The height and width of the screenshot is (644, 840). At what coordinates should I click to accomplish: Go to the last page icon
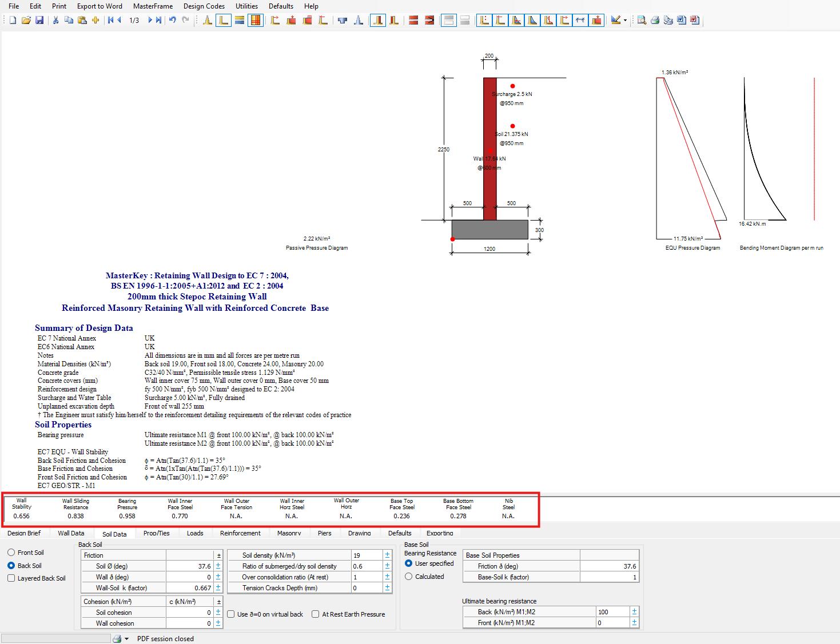(158, 21)
